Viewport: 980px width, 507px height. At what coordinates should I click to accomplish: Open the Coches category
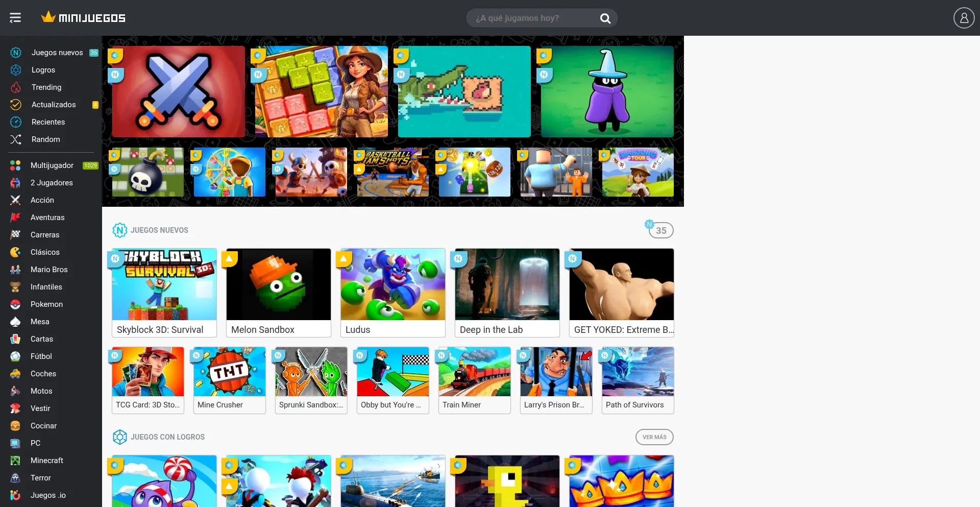(x=51, y=374)
